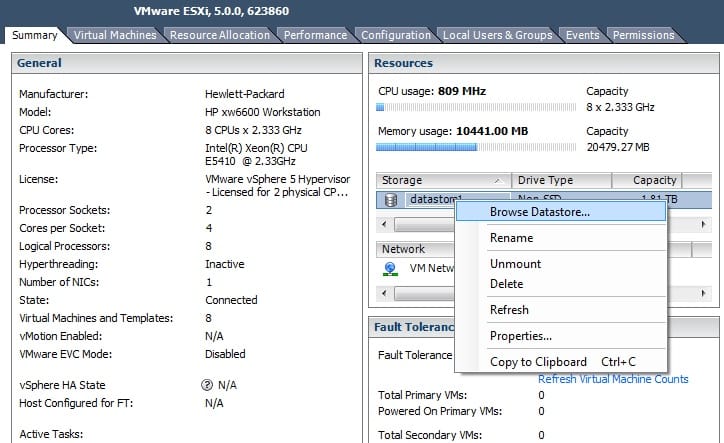Choose Unmount from the context menu
Viewport: 724px width, 443px height.
(x=561, y=264)
